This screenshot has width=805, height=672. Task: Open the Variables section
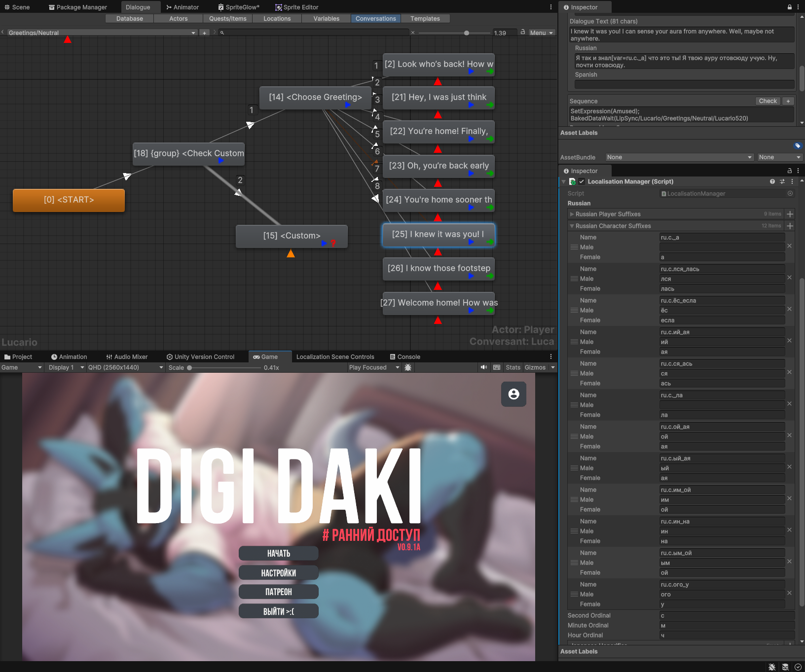coord(327,19)
